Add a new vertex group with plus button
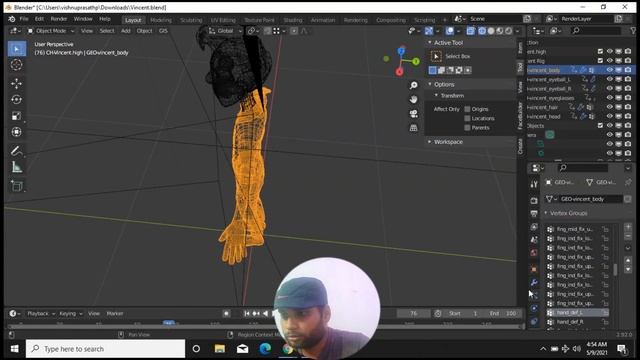 (628, 227)
